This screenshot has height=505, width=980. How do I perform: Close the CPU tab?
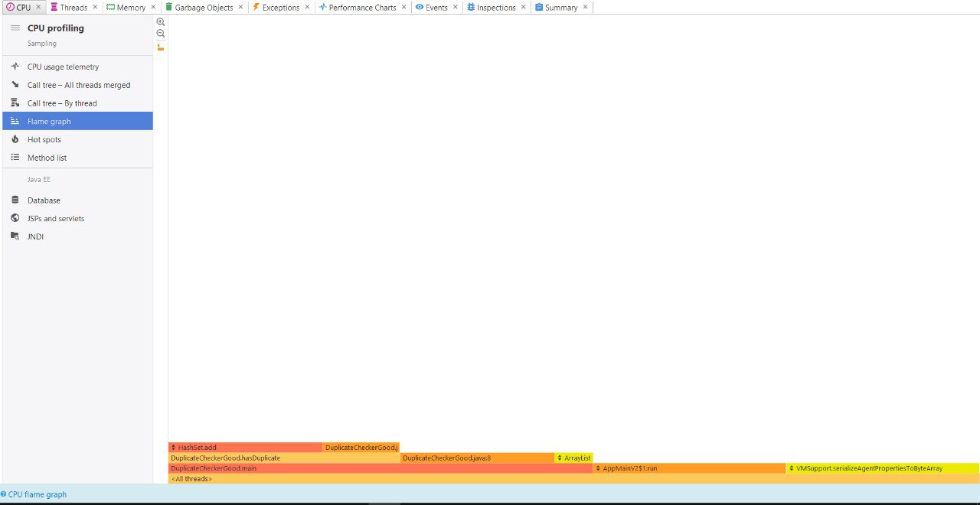click(38, 7)
